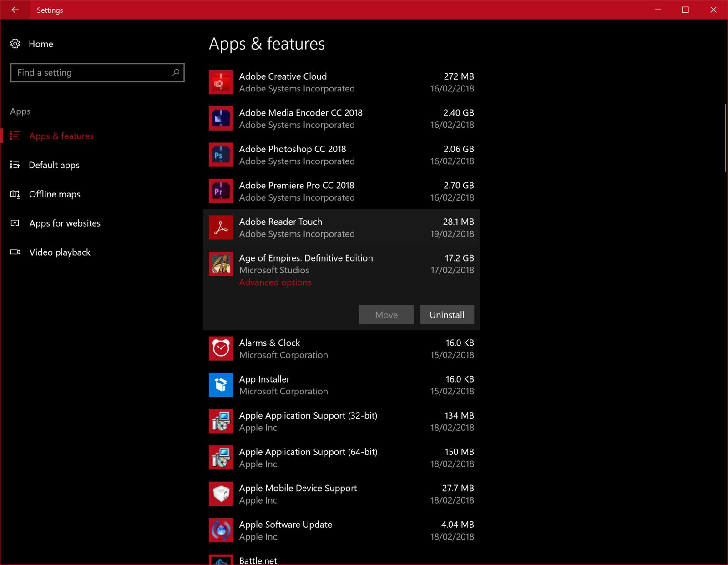This screenshot has width=728, height=565.
Task: Click the Adobe Premiere Pro CC icon
Action: [221, 191]
